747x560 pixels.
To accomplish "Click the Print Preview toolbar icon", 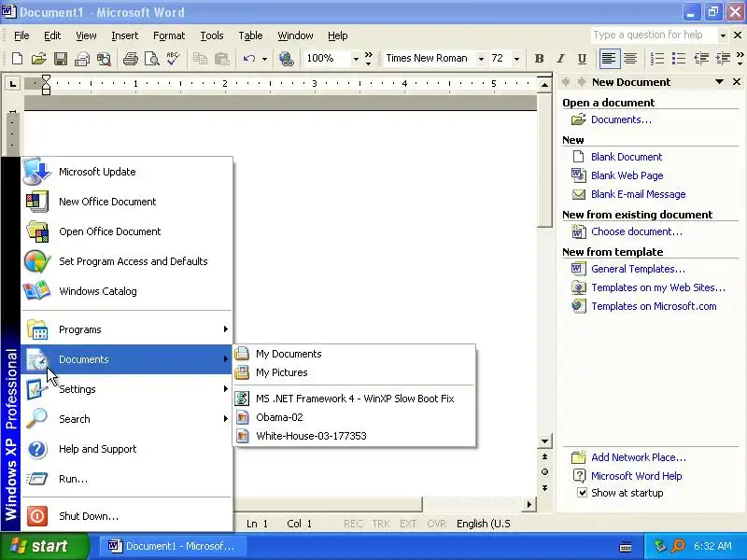I will point(152,59).
